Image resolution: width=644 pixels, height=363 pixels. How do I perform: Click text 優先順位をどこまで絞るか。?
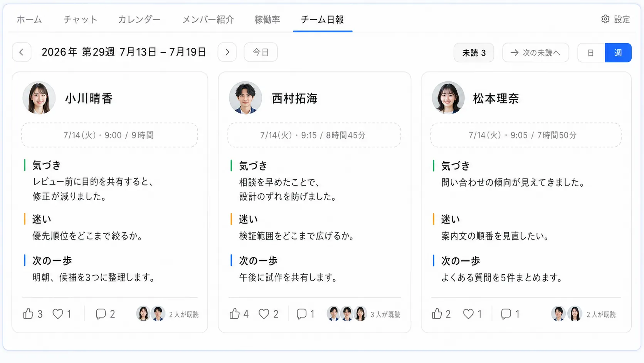(x=88, y=236)
